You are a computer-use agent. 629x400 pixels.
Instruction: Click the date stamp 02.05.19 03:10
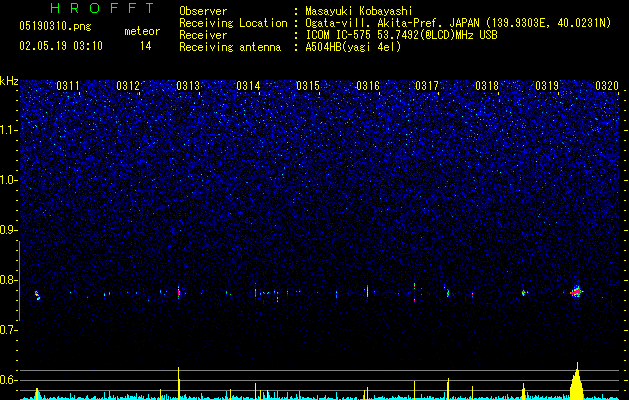coord(61,46)
